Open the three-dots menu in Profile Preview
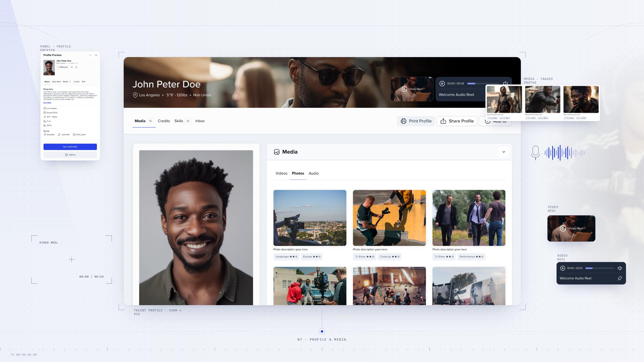This screenshot has height=362, width=644. click(x=90, y=55)
